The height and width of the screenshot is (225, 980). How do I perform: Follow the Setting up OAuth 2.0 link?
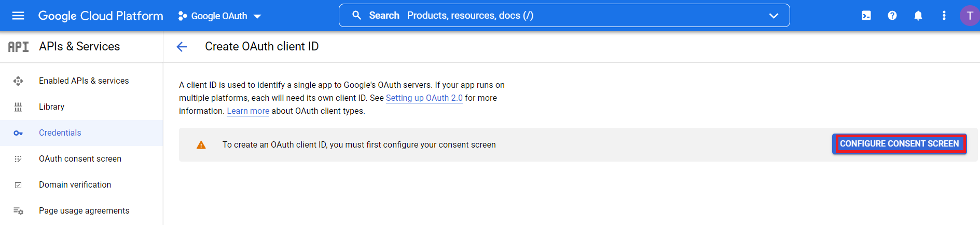pos(424,98)
